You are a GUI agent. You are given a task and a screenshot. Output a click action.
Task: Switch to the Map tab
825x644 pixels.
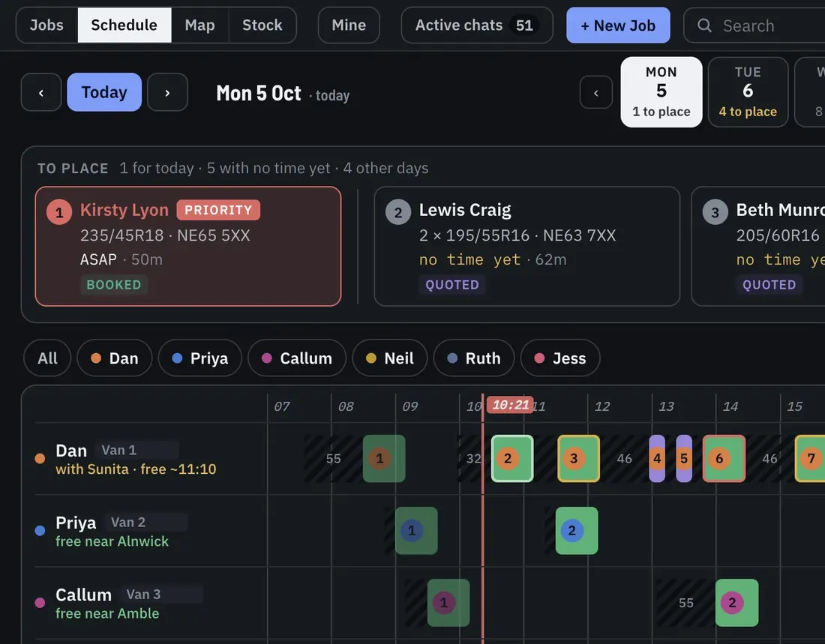coord(200,25)
